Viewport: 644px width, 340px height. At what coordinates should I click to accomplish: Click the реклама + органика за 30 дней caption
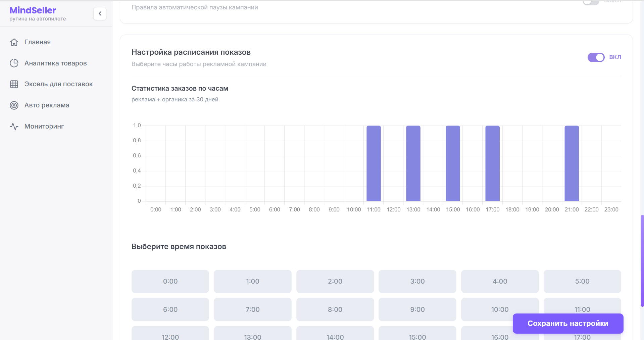tap(175, 100)
